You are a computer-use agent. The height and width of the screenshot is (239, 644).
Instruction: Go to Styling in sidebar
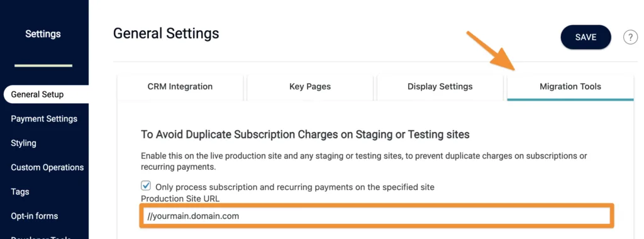pos(23,143)
